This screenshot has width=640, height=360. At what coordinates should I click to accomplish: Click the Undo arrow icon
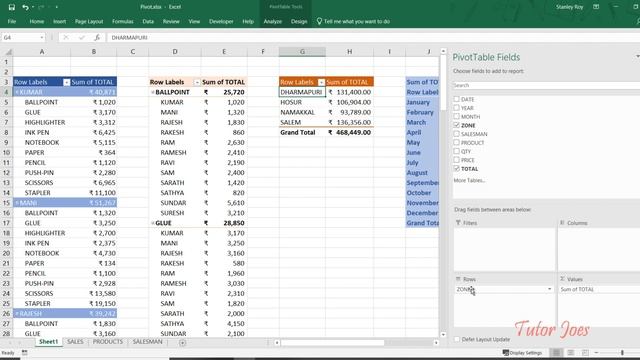(x=25, y=7)
